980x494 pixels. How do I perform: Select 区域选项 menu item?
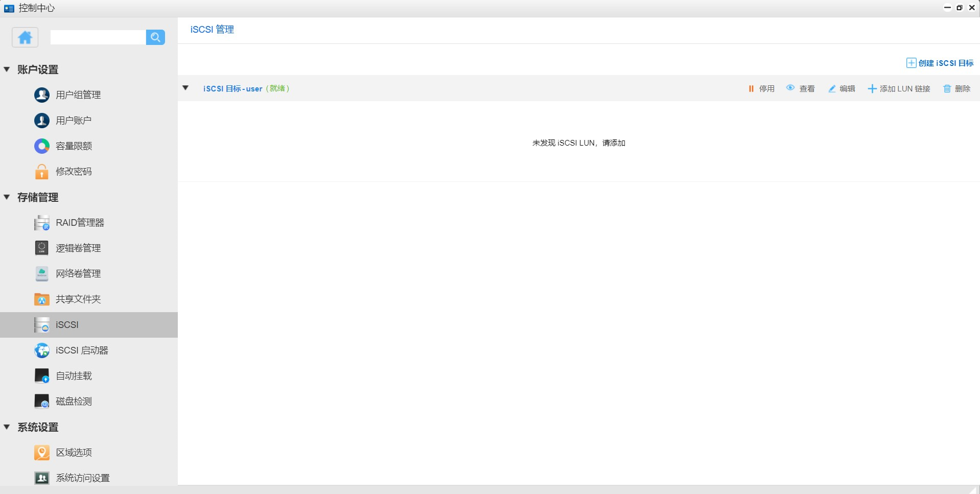74,453
